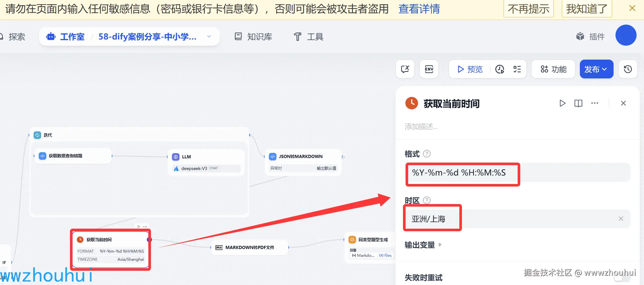Click the LLM node icon
644x285 pixels.
[176, 157]
